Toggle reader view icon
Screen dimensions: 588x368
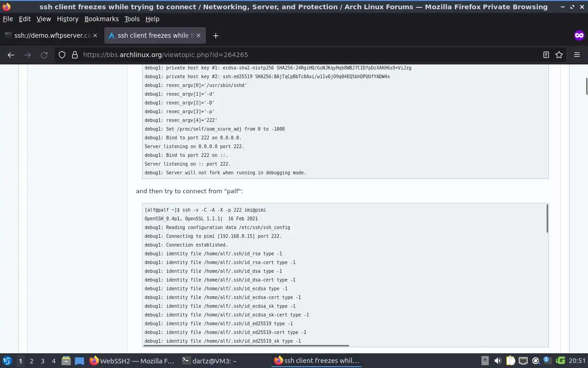click(546, 55)
